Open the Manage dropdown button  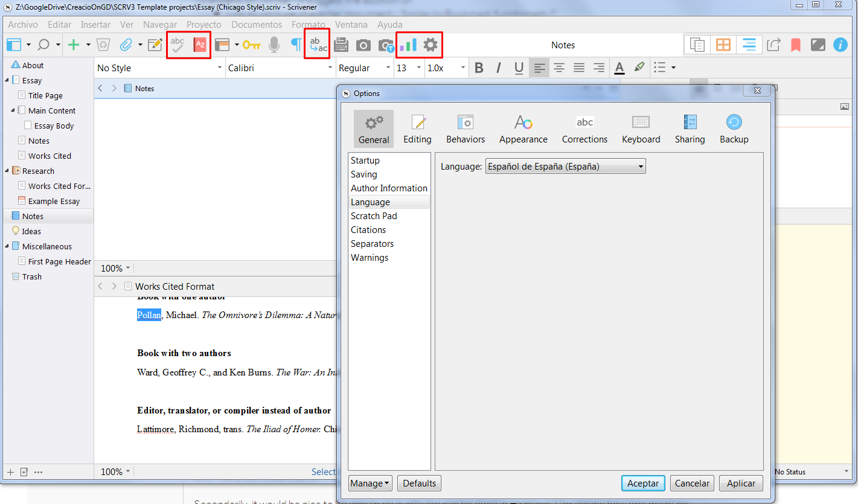point(370,483)
